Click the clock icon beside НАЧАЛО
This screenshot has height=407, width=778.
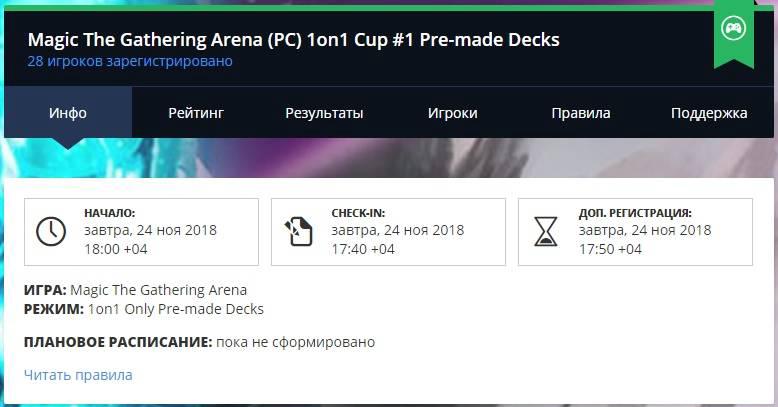tap(50, 231)
